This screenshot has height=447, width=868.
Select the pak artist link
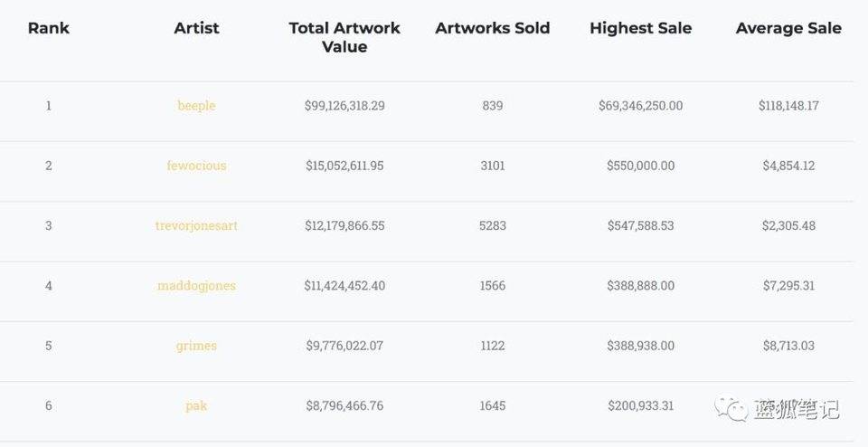pos(196,405)
